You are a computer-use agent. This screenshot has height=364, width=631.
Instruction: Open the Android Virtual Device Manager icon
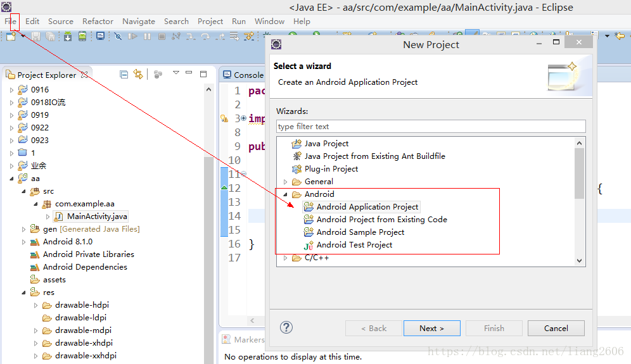(82, 37)
